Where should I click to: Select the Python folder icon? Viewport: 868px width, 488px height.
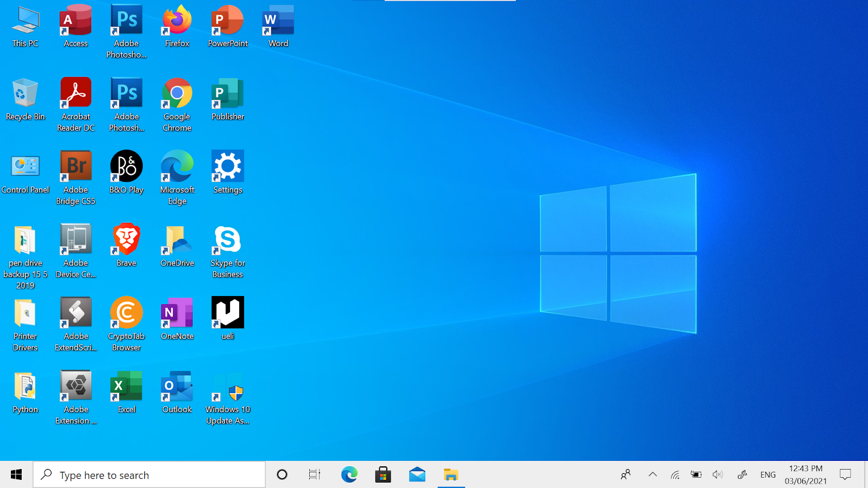pos(25,392)
